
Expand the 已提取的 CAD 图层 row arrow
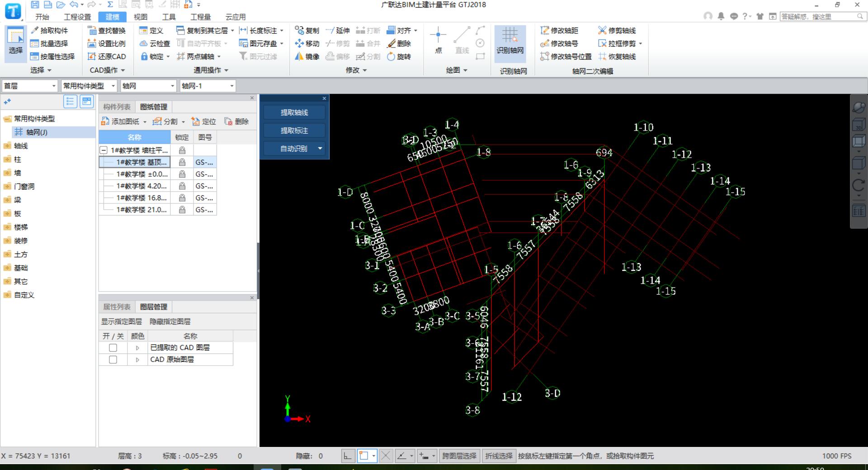click(137, 348)
